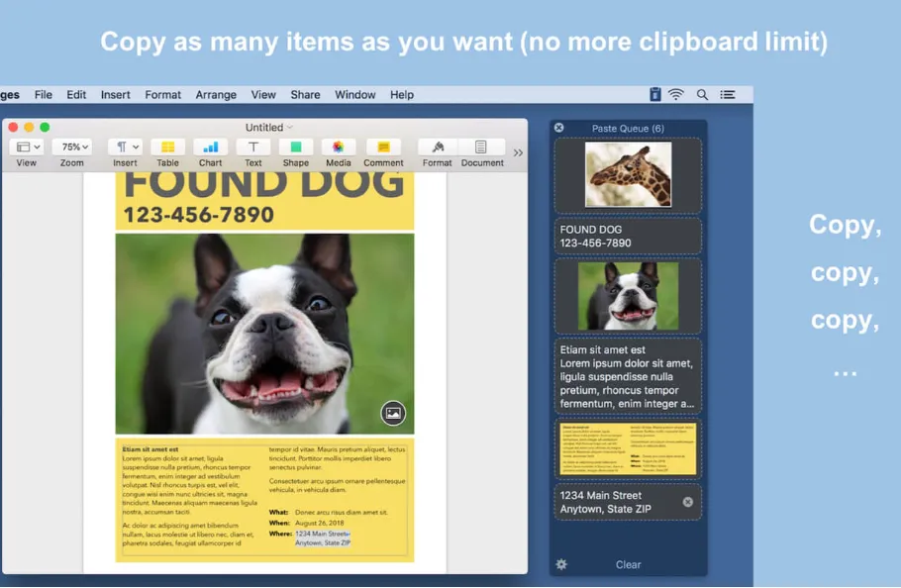Viewport: 901px width, 588px height.
Task: Remove the 1234 Main Street clip
Action: (688, 502)
